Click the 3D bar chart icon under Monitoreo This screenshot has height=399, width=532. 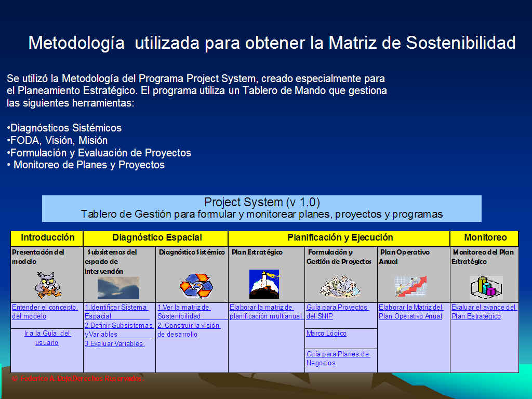[x=486, y=288]
